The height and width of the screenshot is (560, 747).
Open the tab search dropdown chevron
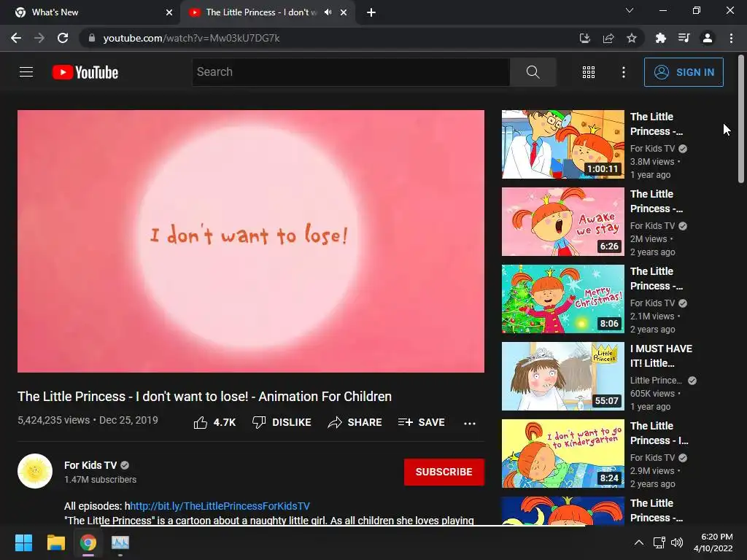pyautogui.click(x=630, y=10)
